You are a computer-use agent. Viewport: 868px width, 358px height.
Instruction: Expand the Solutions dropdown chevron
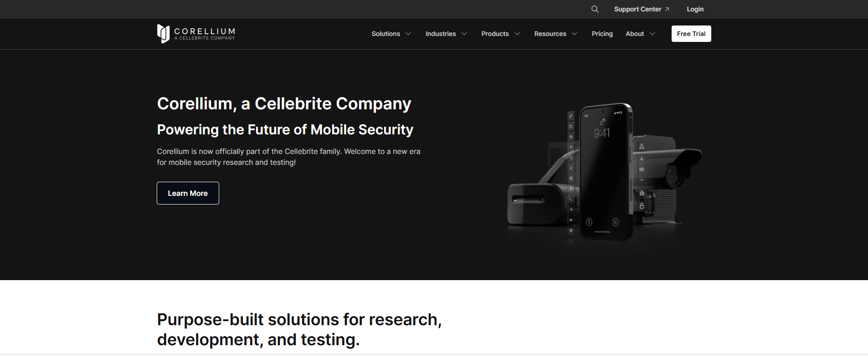(x=408, y=34)
